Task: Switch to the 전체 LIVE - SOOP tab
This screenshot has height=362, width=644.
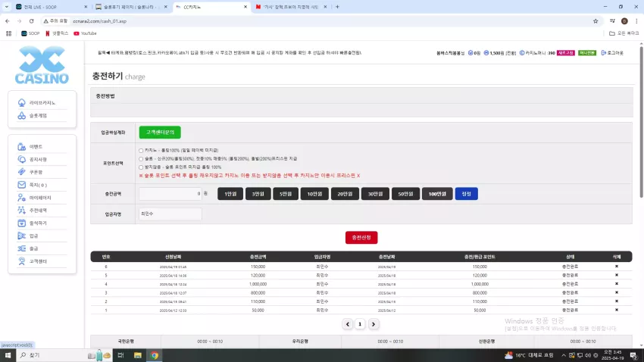Action: pos(51,7)
